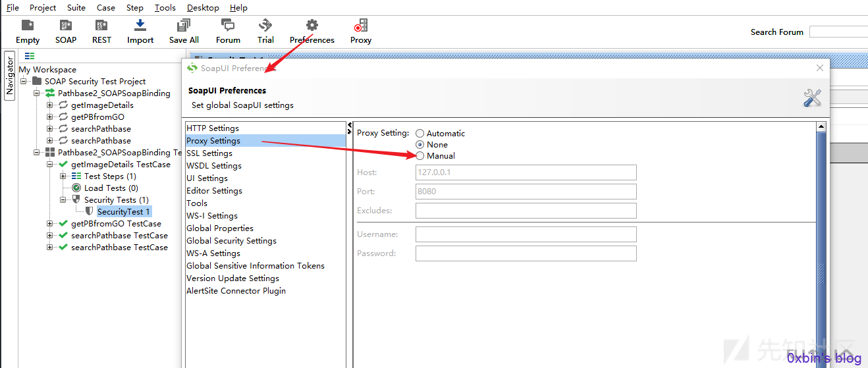Create a new SOAP project icon

tap(65, 25)
